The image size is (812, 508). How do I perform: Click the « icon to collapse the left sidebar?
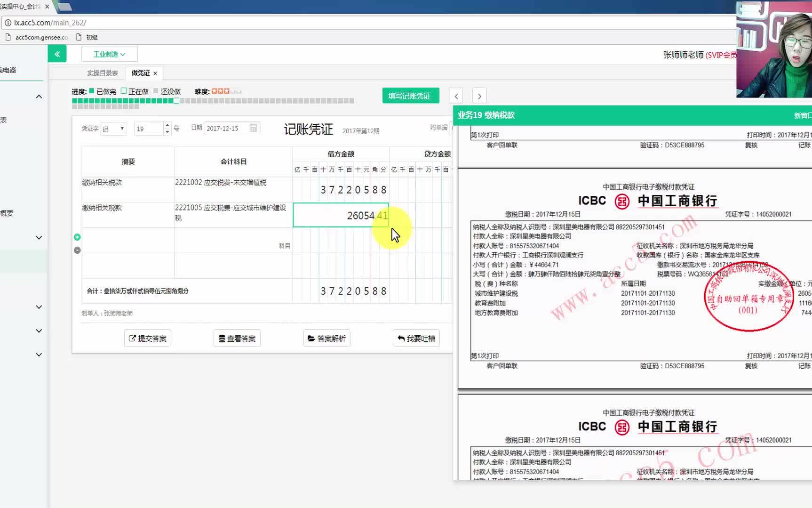coord(57,53)
